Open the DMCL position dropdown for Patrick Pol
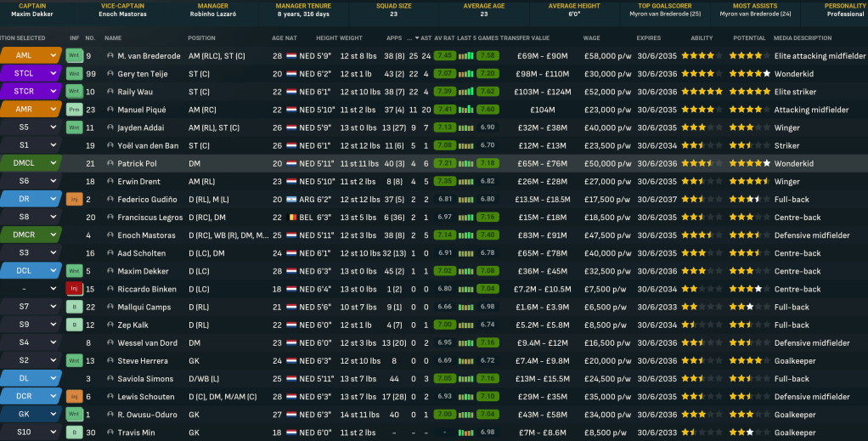 click(x=54, y=163)
